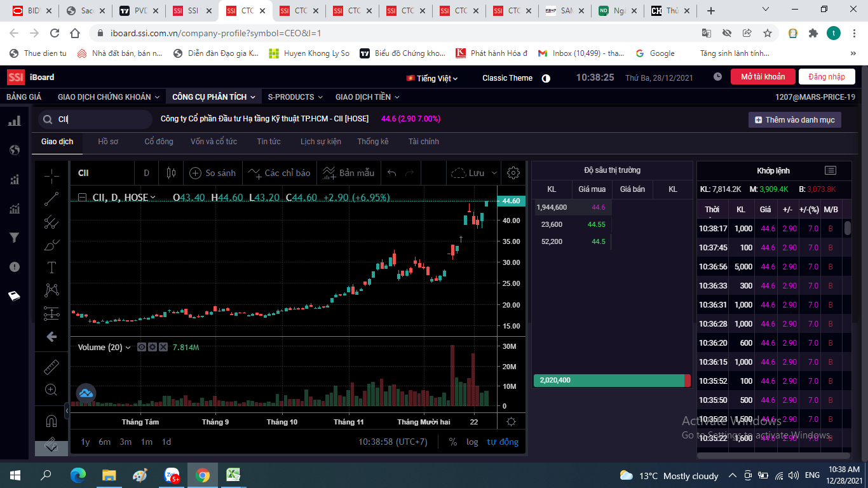Open Excel from the Windows taskbar
Image resolution: width=868 pixels, height=488 pixels.
tap(233, 475)
